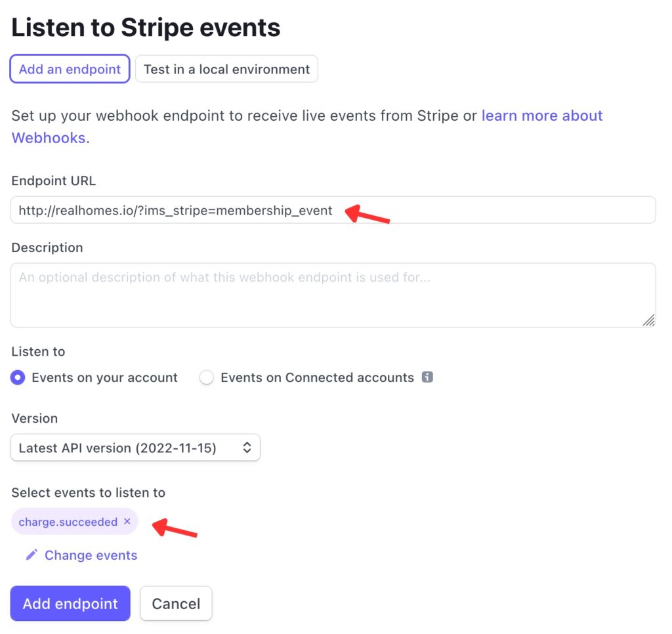Click the pencil icon next to Change events
Viewport: 672px width, 634px height.
pyautogui.click(x=31, y=555)
